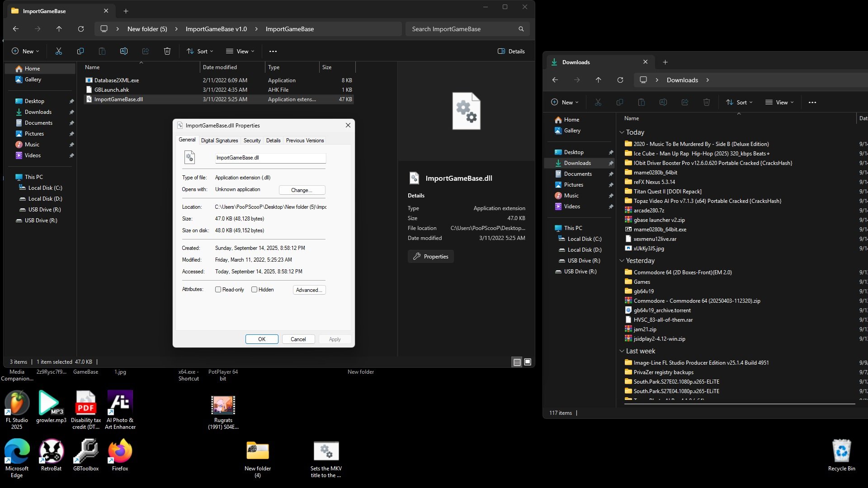The height and width of the screenshot is (488, 868).
Task: Open new tab in Downloads window
Action: point(665,62)
